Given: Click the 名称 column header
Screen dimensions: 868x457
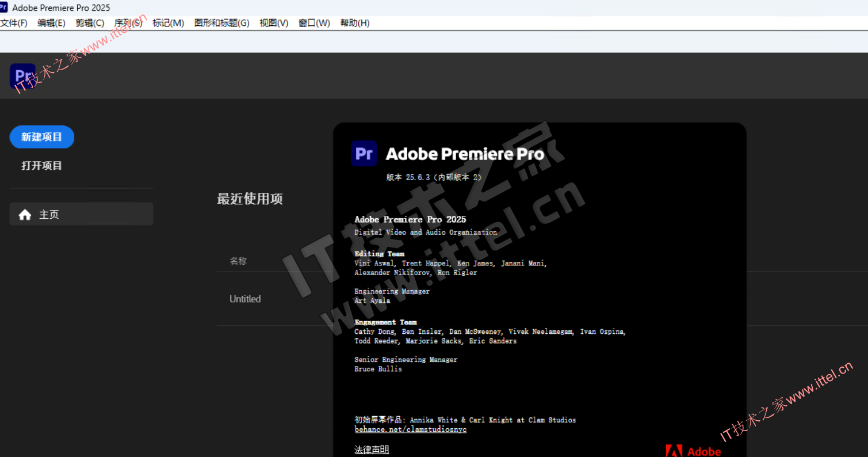Looking at the screenshot, I should [238, 261].
